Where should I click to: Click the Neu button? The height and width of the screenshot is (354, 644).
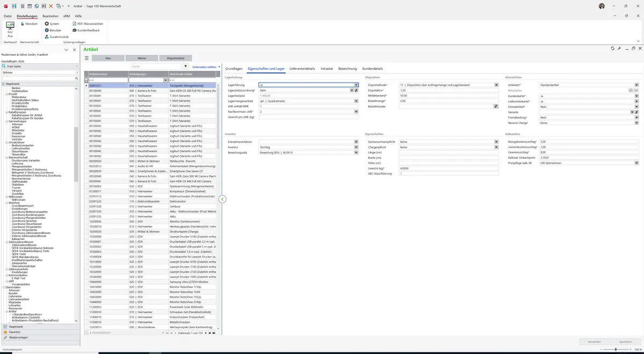point(108,58)
